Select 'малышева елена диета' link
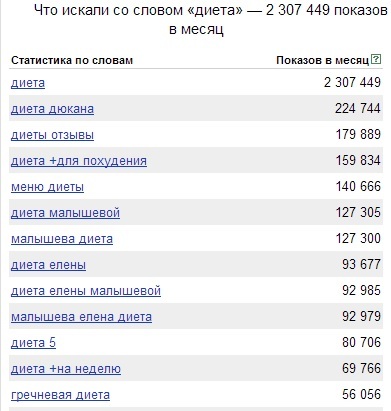This screenshot has width=391, height=411. 81,317
